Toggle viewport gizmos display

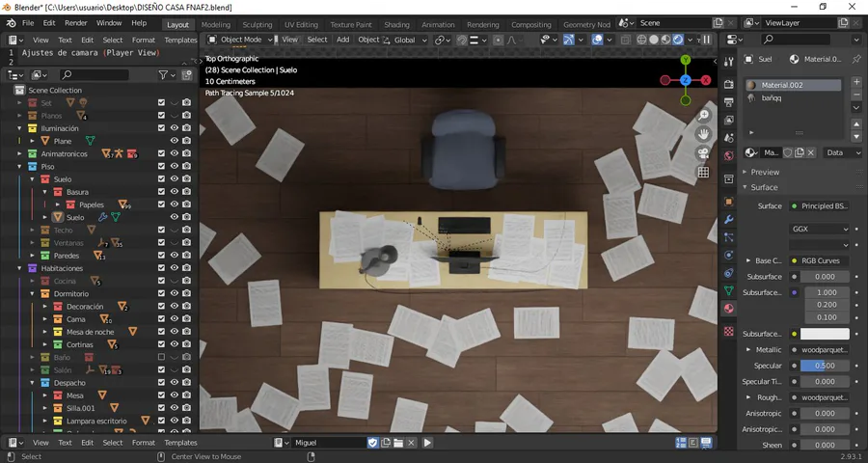(568, 40)
